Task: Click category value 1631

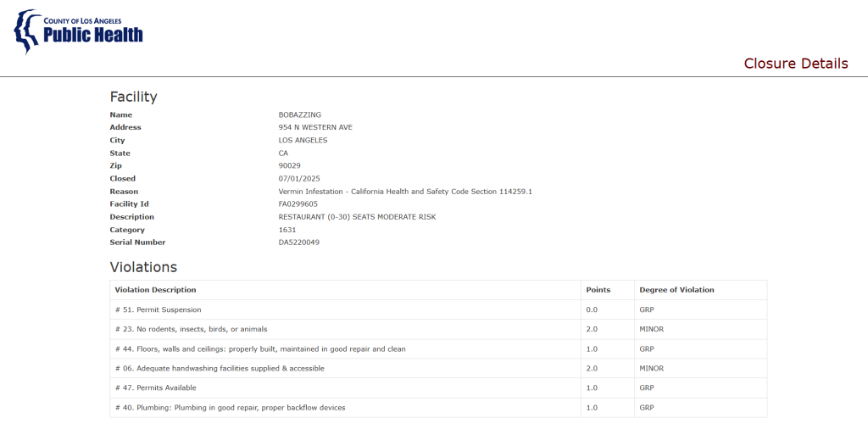Action: 287,230
